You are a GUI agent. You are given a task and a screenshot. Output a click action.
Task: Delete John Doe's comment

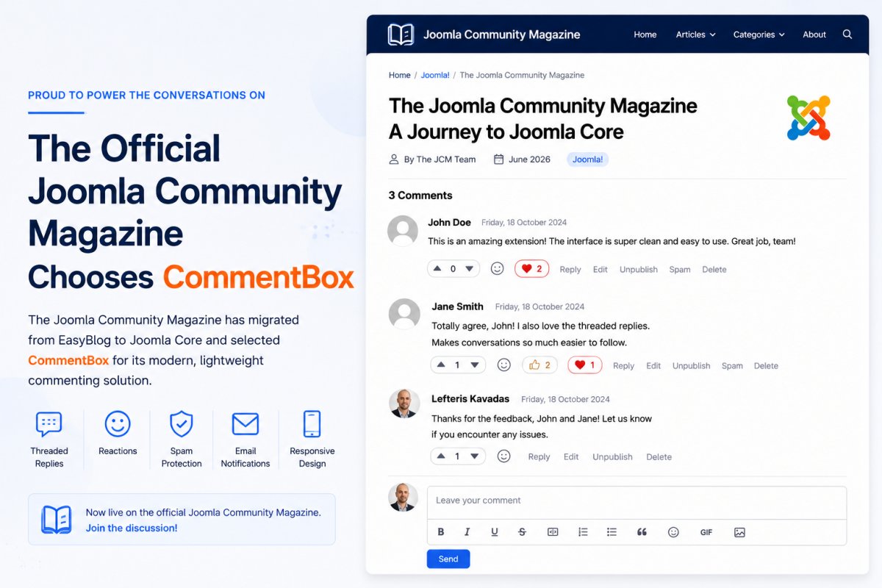coord(714,270)
